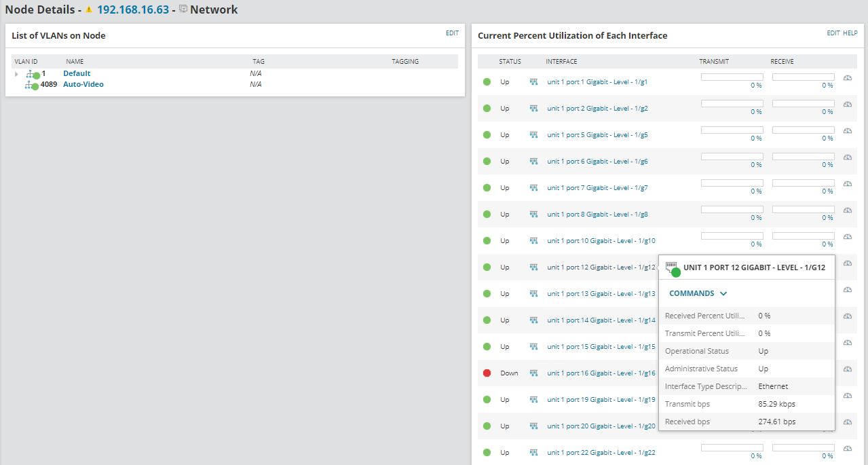Expand the COMMANDS dropdown in popup
Viewport: 868px width, 465px height.
698,294
